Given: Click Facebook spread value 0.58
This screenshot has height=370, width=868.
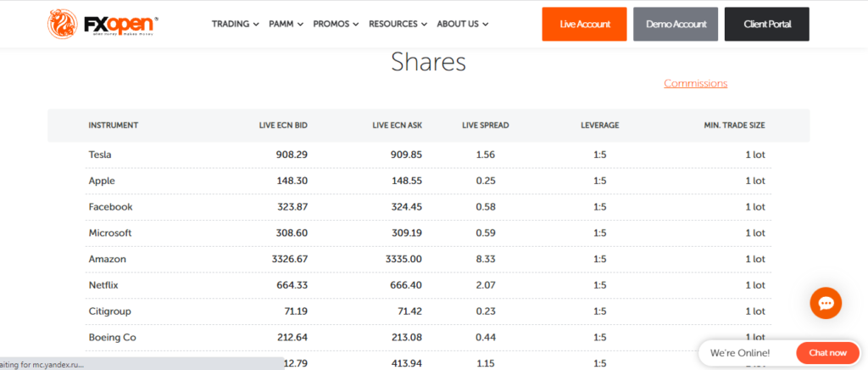Looking at the screenshot, I should click(x=486, y=207).
